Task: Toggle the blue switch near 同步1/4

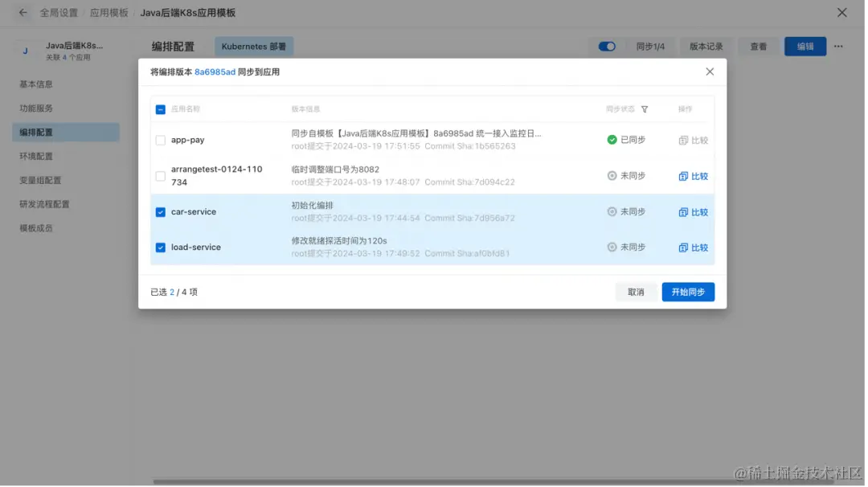Action: tap(608, 47)
